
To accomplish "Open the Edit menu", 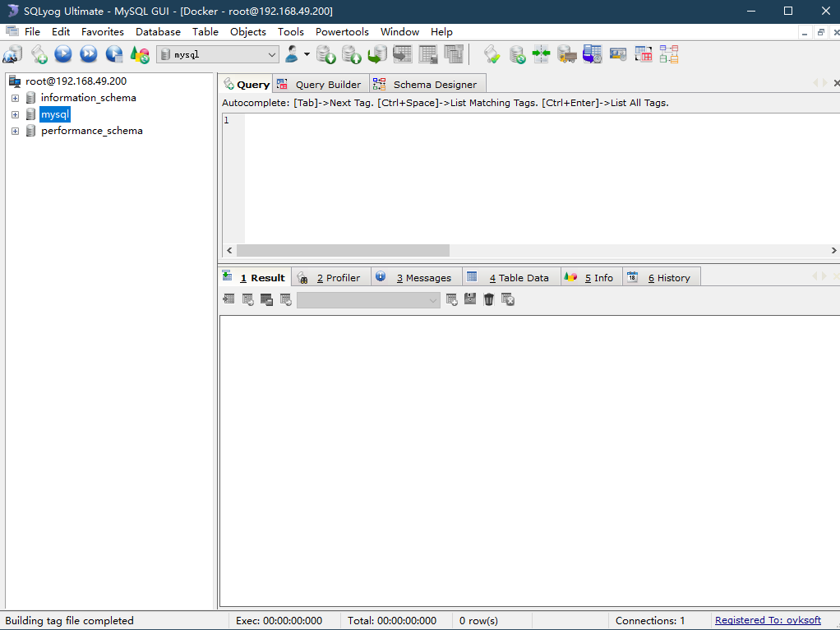I will [x=61, y=31].
